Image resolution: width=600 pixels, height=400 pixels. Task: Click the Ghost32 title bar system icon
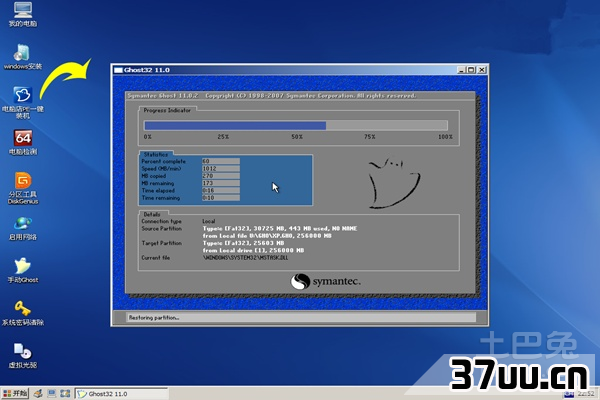coord(118,70)
